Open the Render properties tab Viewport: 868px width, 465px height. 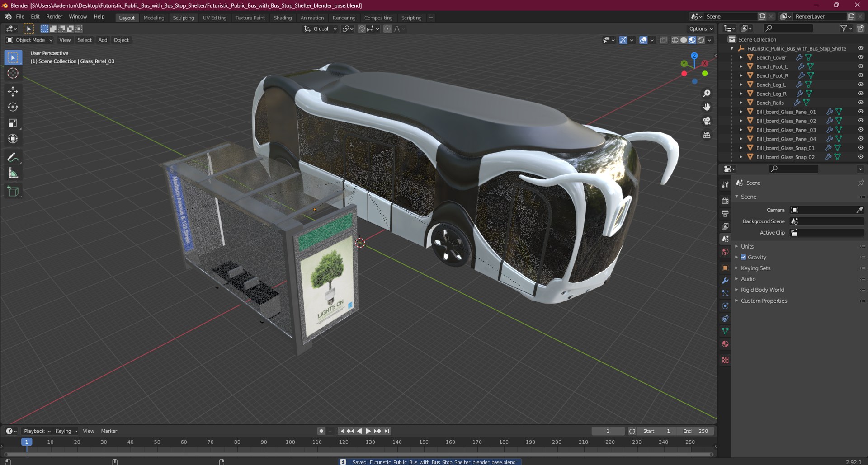[x=725, y=201]
